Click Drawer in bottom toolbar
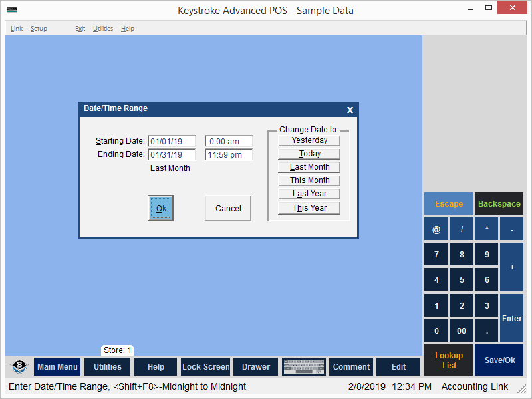The image size is (532, 399). [x=256, y=367]
